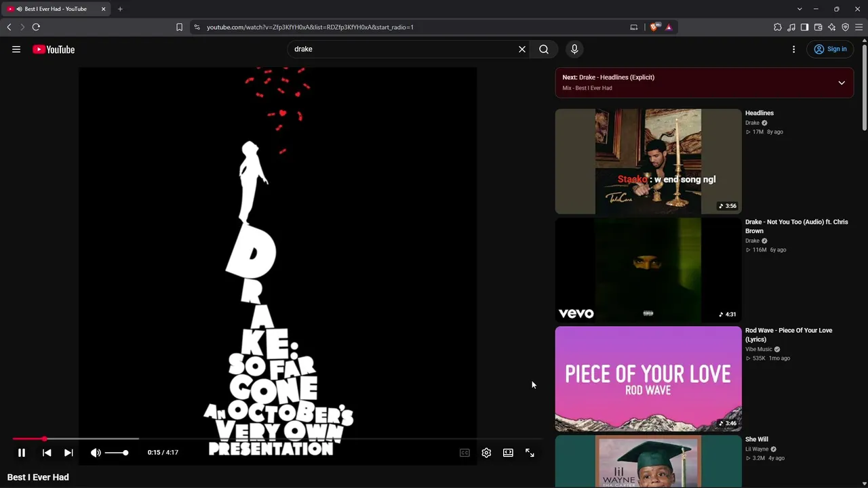
Task: Close the Best I Ever Had tab
Action: pyautogui.click(x=103, y=9)
